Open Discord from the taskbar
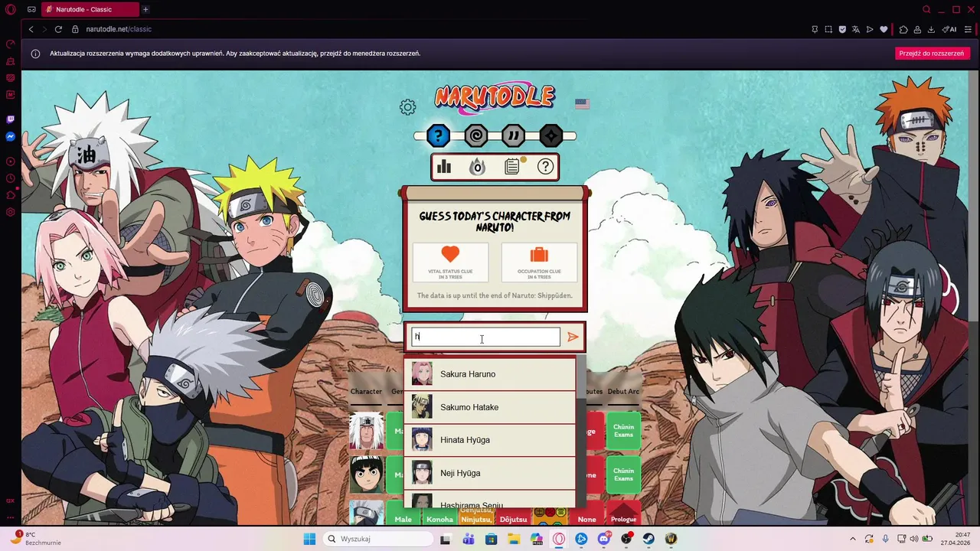 (x=604, y=539)
